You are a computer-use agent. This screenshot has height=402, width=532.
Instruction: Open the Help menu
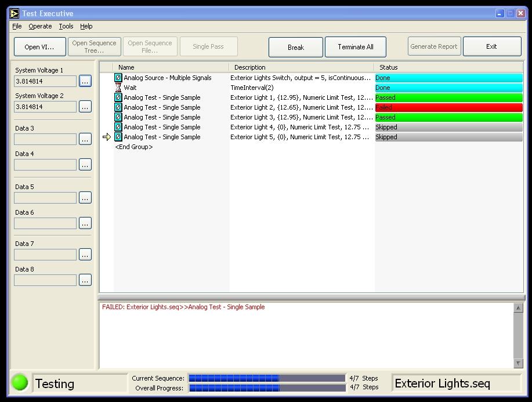coord(86,26)
